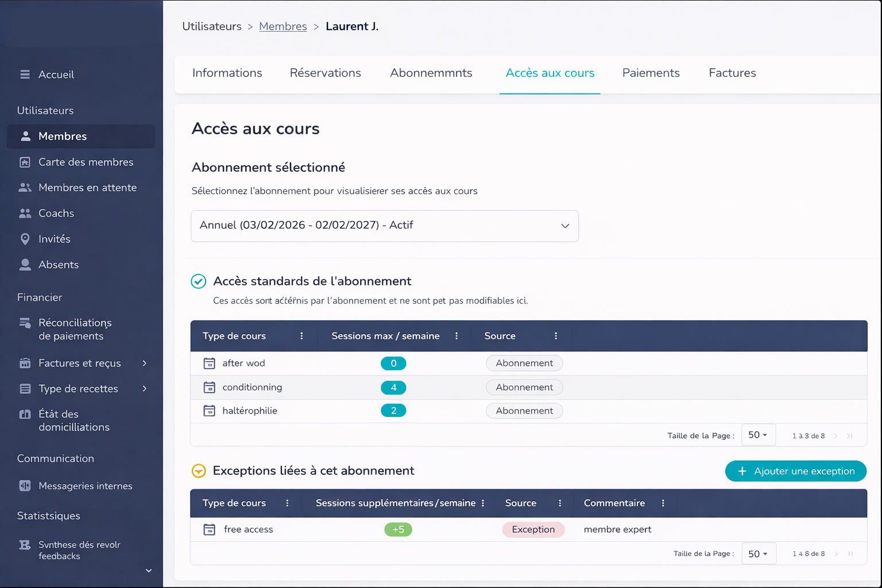Open page size dropdown in standards table
This screenshot has width=882, height=588.
[758, 435]
